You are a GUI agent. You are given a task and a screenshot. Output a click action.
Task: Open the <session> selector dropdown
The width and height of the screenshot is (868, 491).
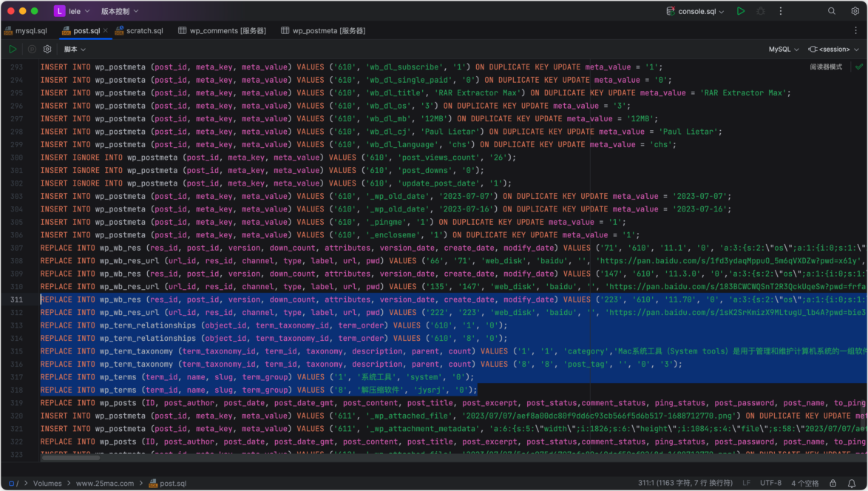838,50
